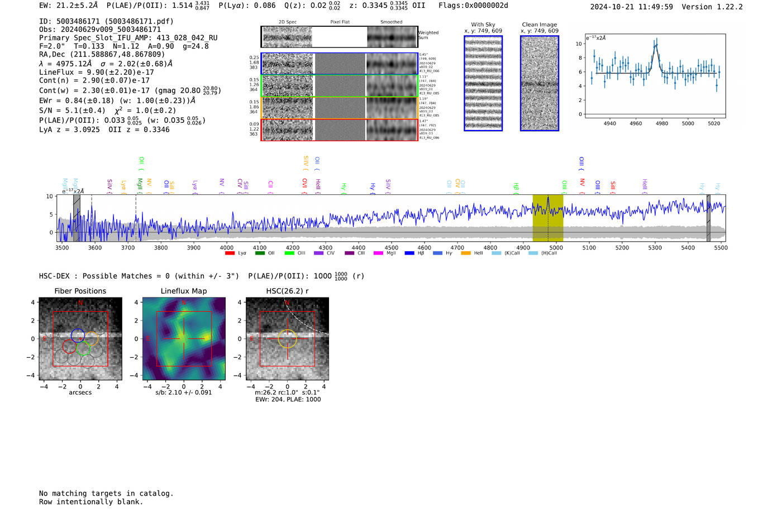Viewport: 782px width, 532px height.
Task: Select the red-bordered fiber spectrum row
Action: [x=340, y=130]
